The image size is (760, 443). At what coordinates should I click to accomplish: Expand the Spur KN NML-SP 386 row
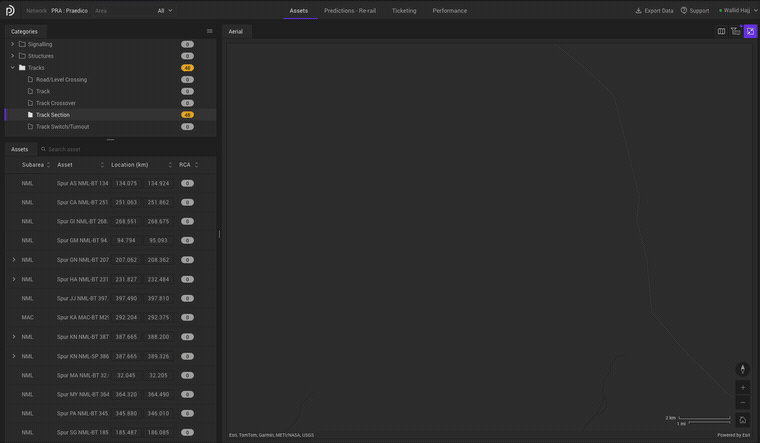[x=14, y=356]
